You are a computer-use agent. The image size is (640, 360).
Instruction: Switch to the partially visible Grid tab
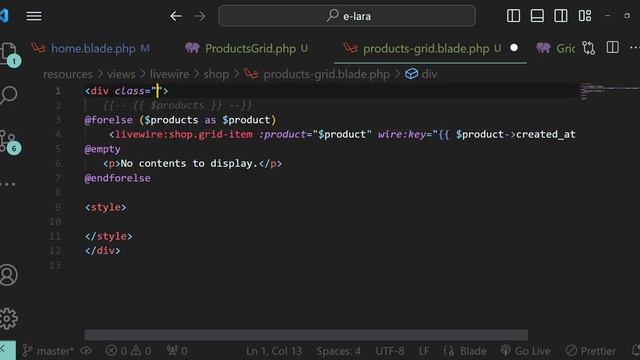[555, 49]
